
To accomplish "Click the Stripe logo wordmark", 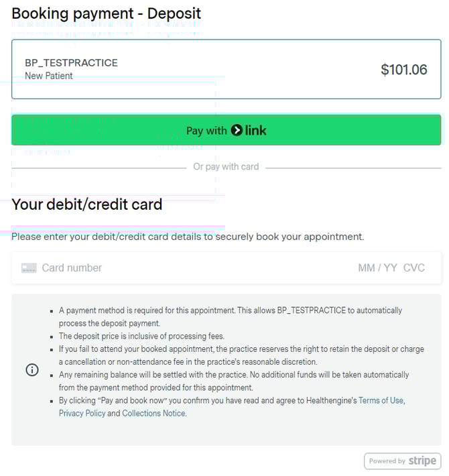I will point(423,461).
